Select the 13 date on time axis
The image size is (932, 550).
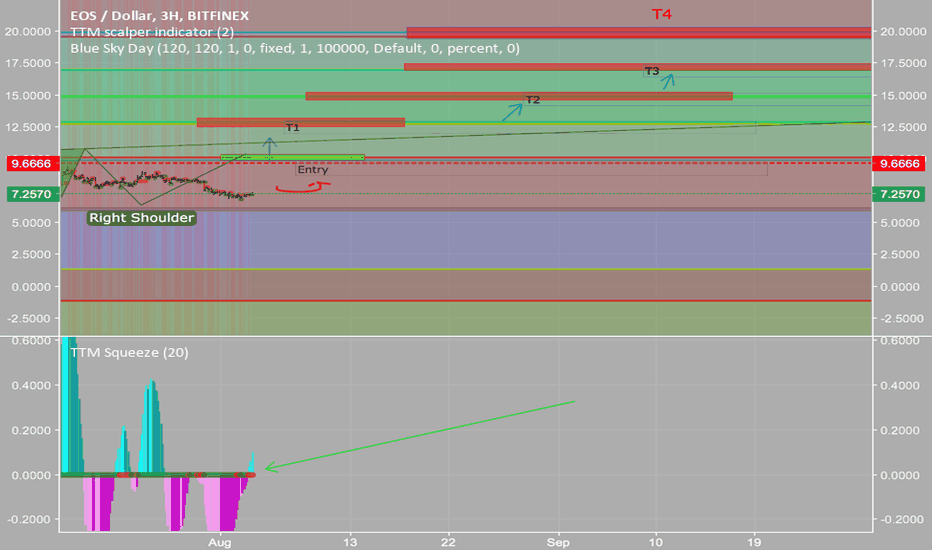(x=350, y=542)
